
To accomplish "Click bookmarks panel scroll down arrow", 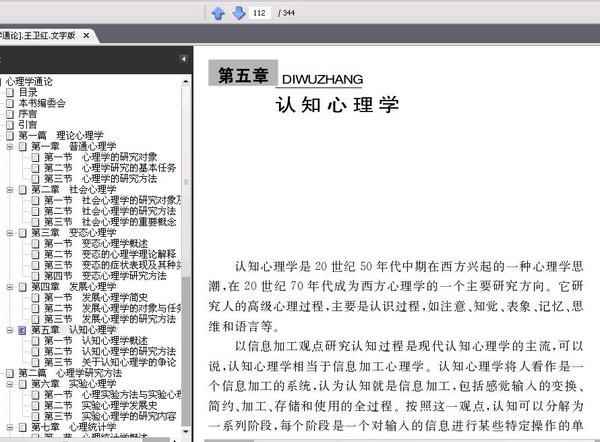I will (186, 432).
